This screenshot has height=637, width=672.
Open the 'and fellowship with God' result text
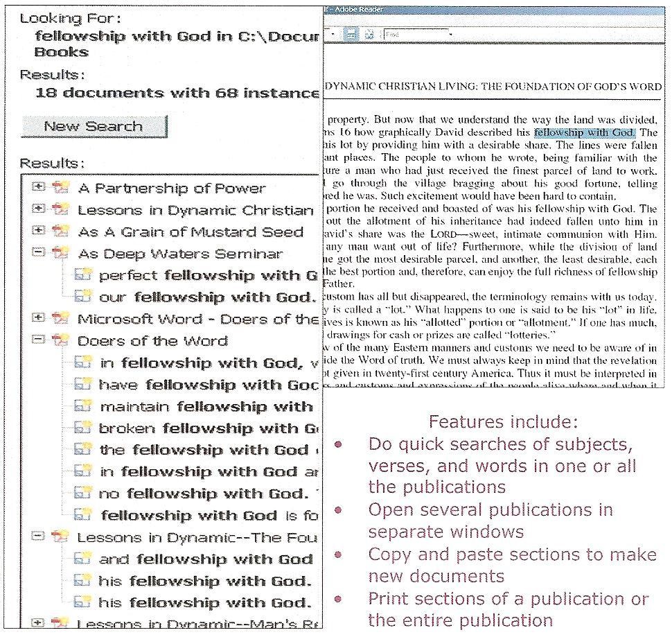pyautogui.click(x=206, y=559)
